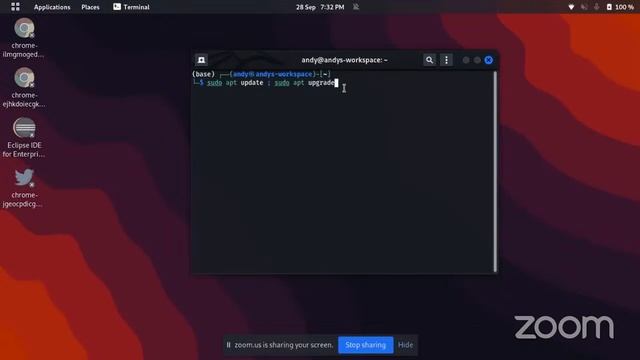Open terminal search magnifier

pos(429,60)
